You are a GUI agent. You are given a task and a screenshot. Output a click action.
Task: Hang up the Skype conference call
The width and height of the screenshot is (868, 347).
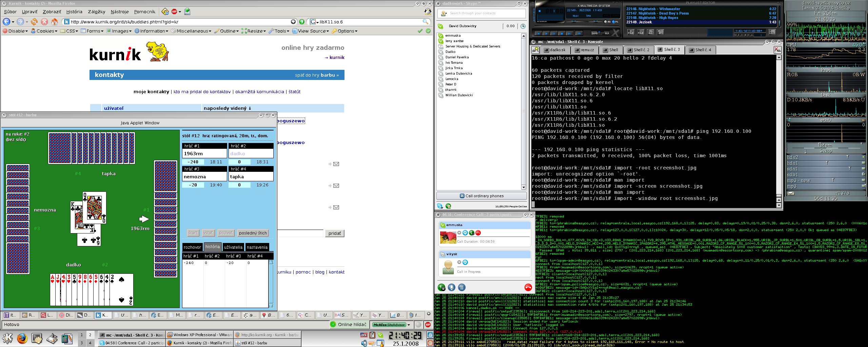pos(528,287)
